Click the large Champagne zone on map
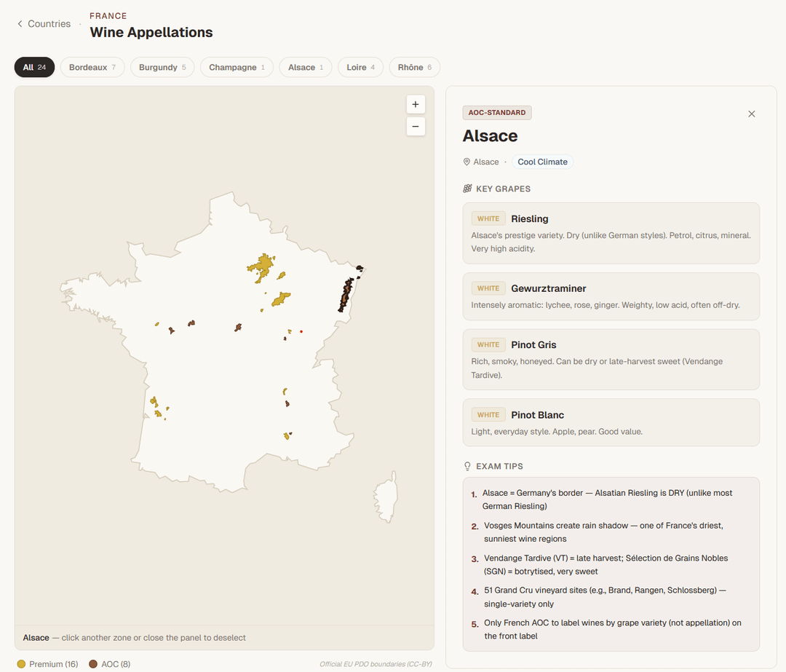Screen dimensions: 786x672 [261, 268]
